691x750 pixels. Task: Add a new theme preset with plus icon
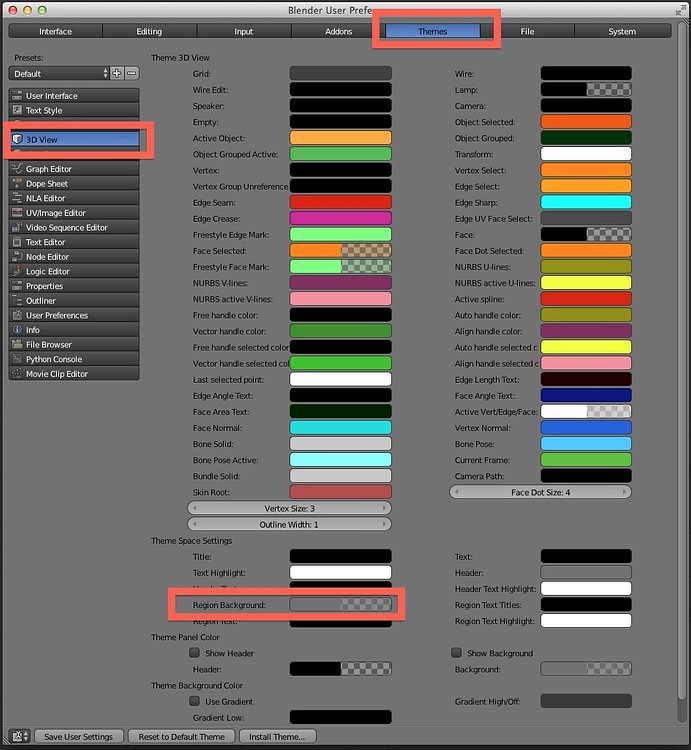[x=117, y=73]
